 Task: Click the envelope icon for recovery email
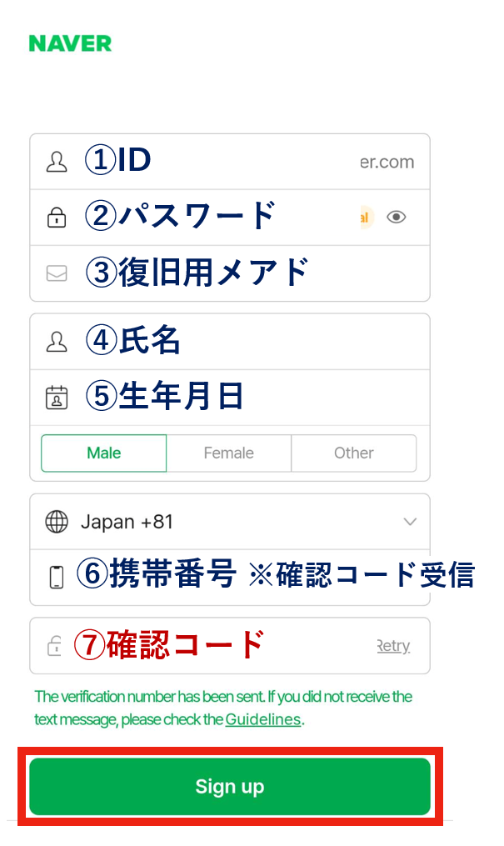[x=57, y=273]
